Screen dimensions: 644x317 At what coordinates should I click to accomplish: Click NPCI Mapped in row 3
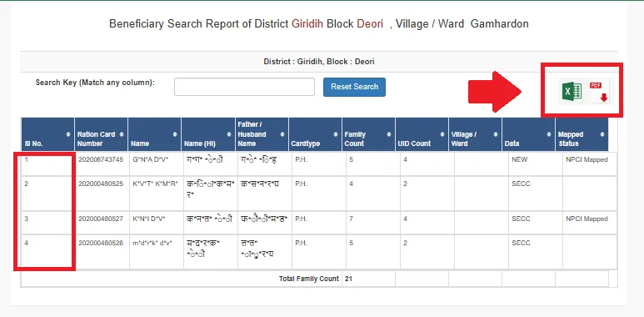(587, 219)
